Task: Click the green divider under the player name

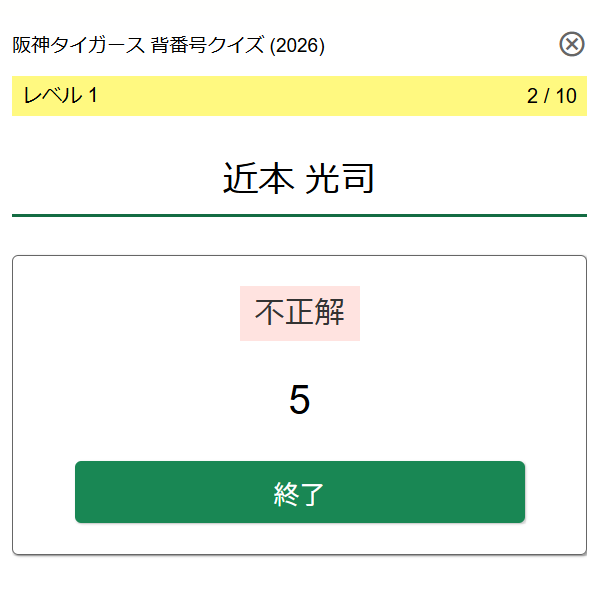Action: click(x=299, y=214)
